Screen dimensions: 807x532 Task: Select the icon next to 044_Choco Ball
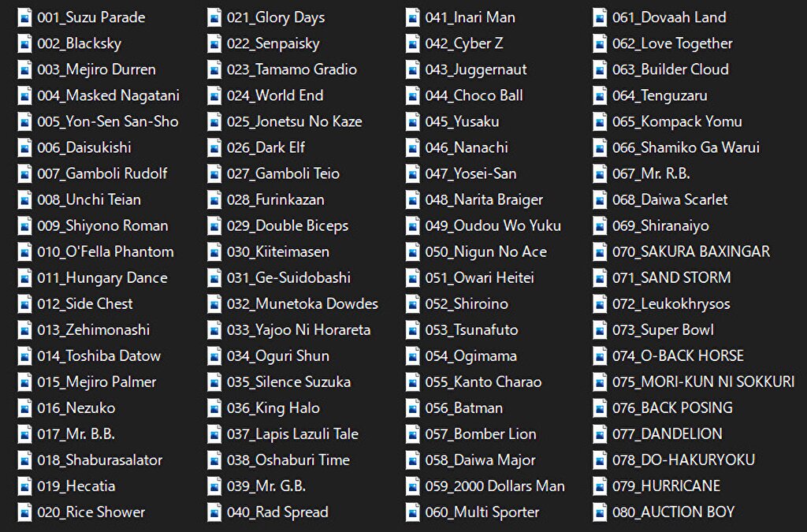412,96
